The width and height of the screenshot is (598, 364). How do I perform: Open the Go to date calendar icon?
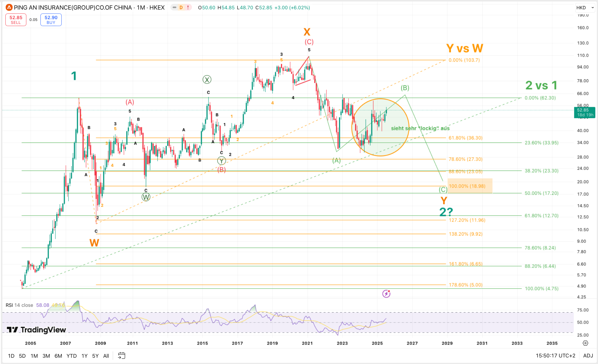[x=122, y=356]
